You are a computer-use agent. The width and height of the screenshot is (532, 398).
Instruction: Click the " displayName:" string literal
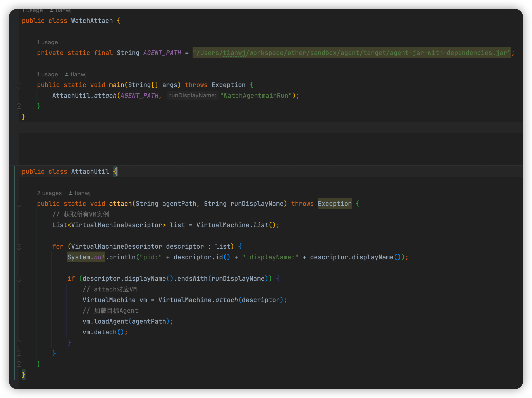point(270,257)
